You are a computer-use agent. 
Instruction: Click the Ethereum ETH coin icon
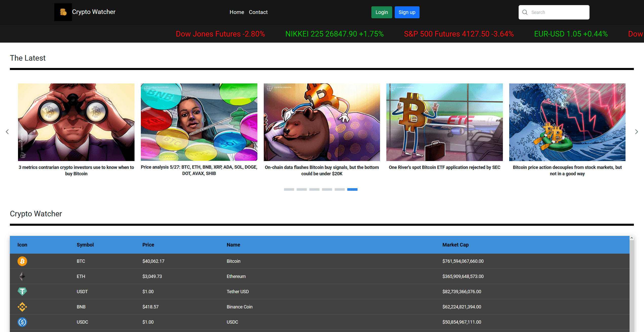tap(22, 276)
